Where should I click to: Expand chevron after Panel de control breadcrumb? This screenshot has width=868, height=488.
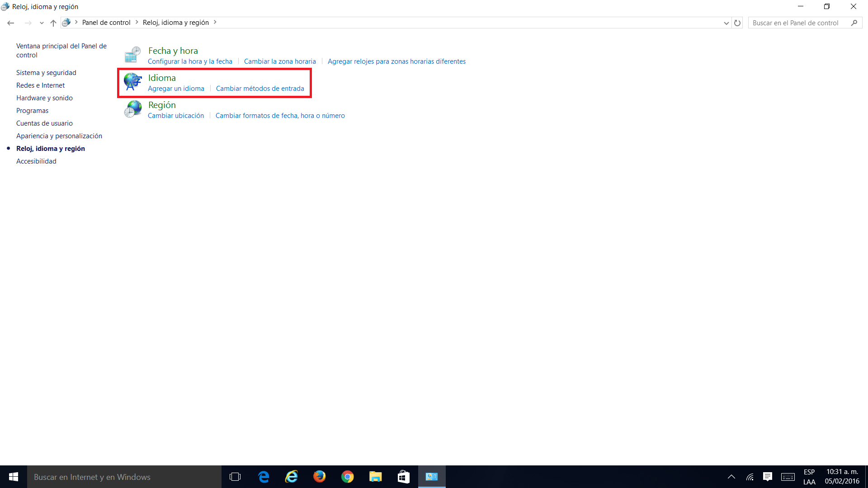[137, 22]
